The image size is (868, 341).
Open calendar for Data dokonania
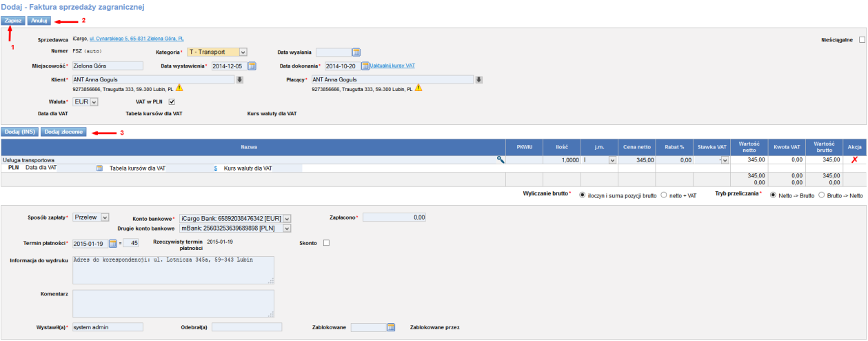pyautogui.click(x=365, y=66)
